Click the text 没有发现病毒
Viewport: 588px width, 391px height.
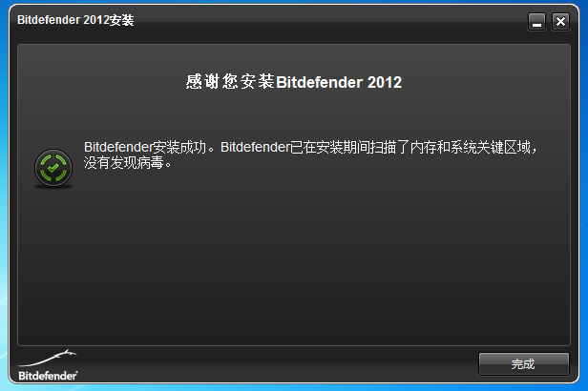pos(124,162)
